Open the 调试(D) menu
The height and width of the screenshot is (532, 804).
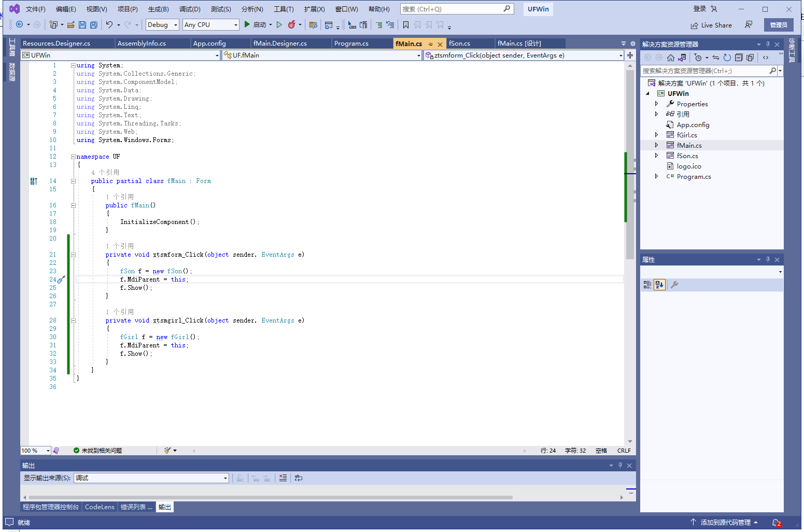(x=190, y=9)
